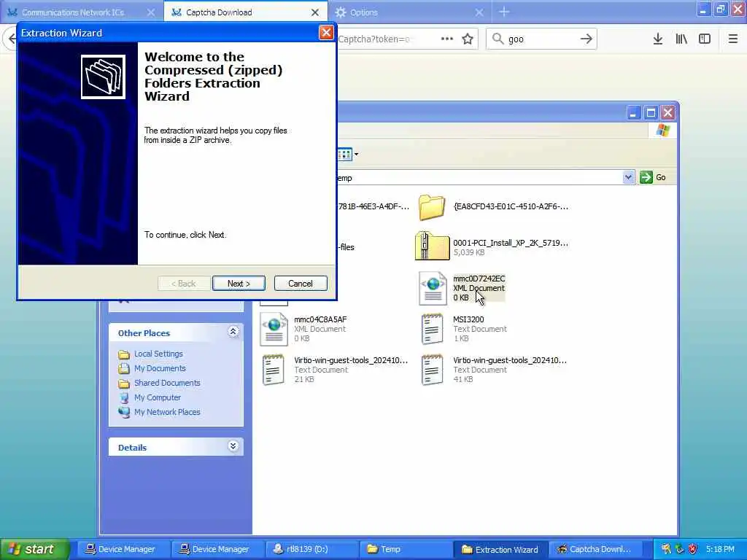747x560 pixels.
Task: Select the mmc0D7242EC XML document icon
Action: (433, 288)
